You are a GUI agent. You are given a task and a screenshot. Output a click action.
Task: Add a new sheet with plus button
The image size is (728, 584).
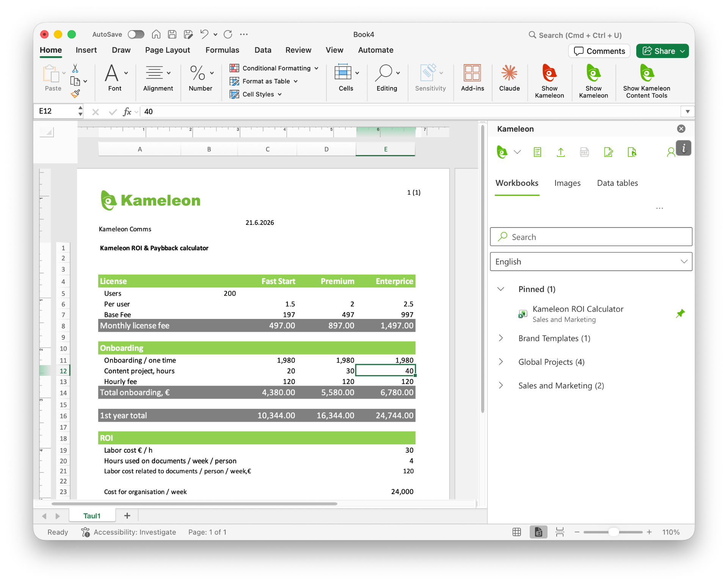coord(127,516)
